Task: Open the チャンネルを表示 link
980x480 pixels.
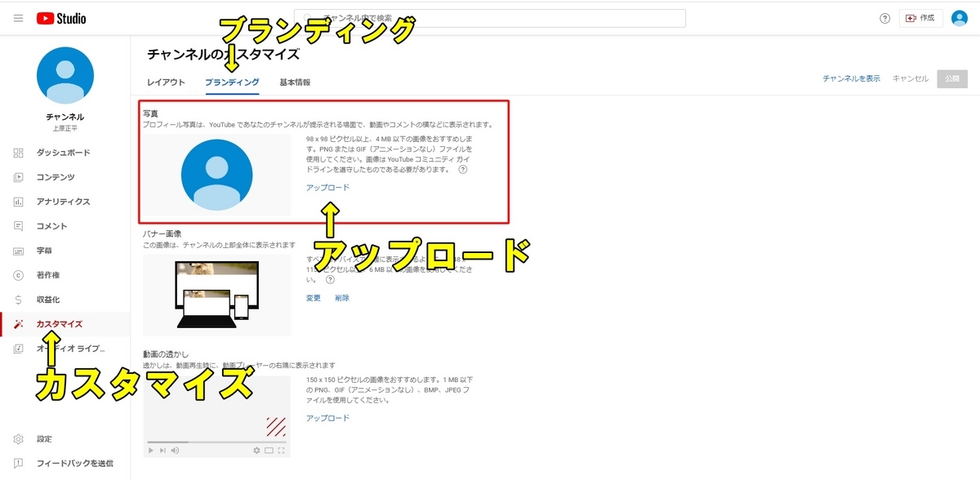Action: pos(852,78)
